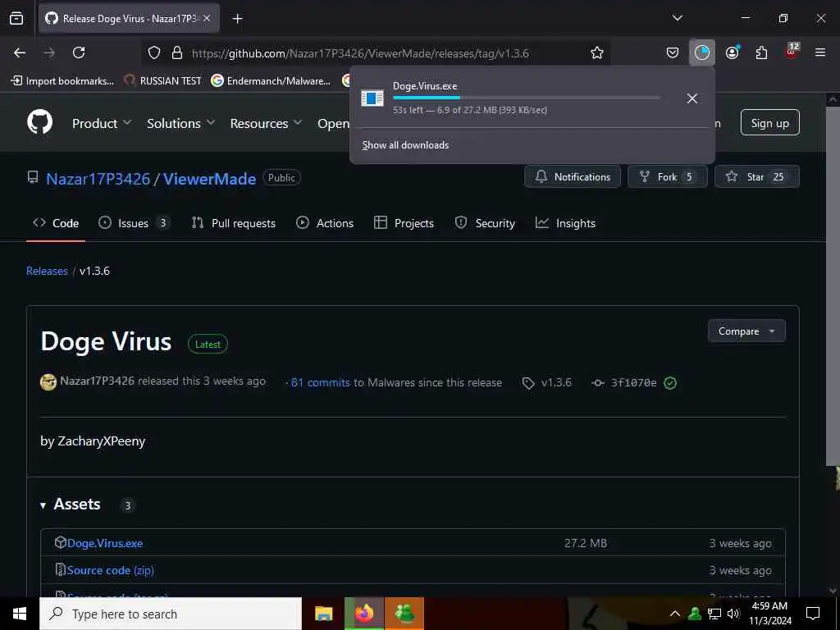Open the tracking protection shield icon
The height and width of the screenshot is (630, 840).
pyautogui.click(x=154, y=52)
